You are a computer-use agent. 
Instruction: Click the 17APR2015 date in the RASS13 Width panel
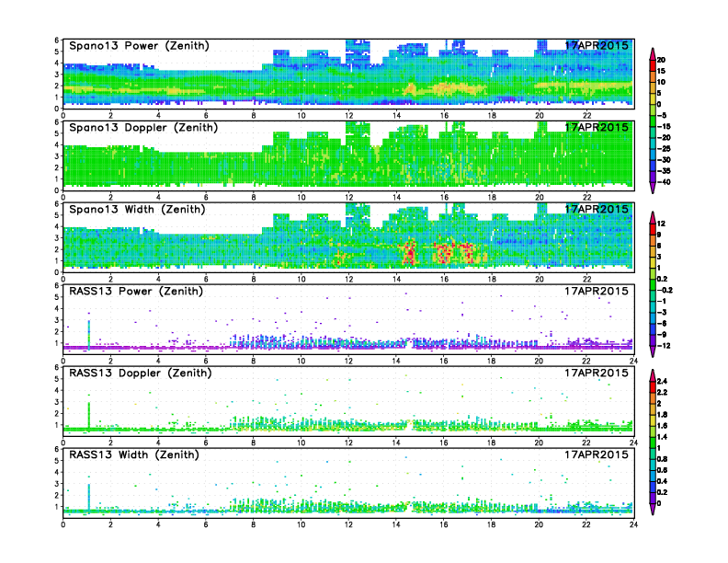(597, 454)
